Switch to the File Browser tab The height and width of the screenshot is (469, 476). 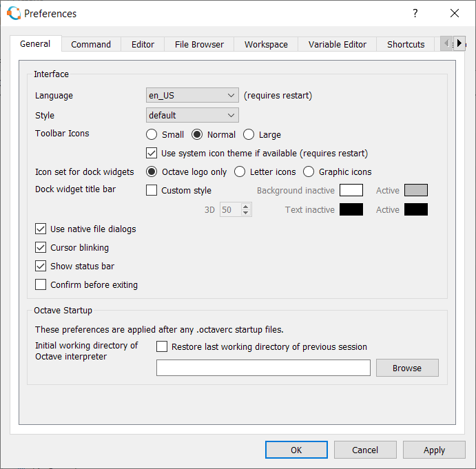pyautogui.click(x=199, y=45)
